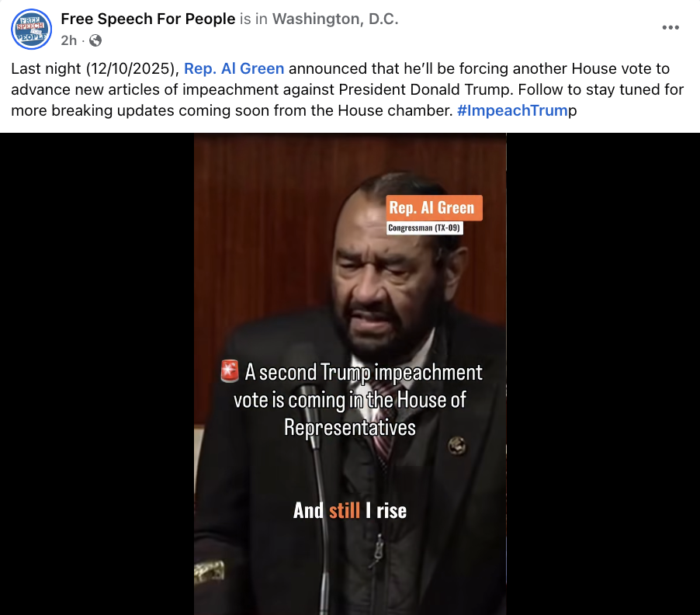Click the 2h post timestamp

pyautogui.click(x=69, y=40)
